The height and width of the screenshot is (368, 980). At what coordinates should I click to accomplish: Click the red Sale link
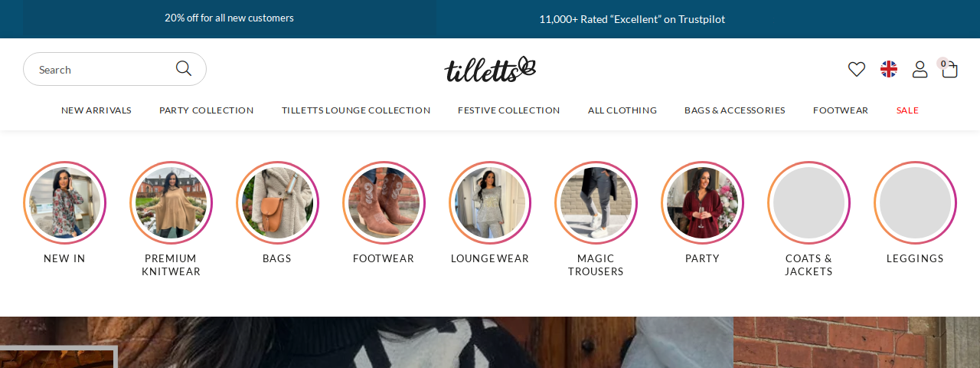[x=907, y=110]
